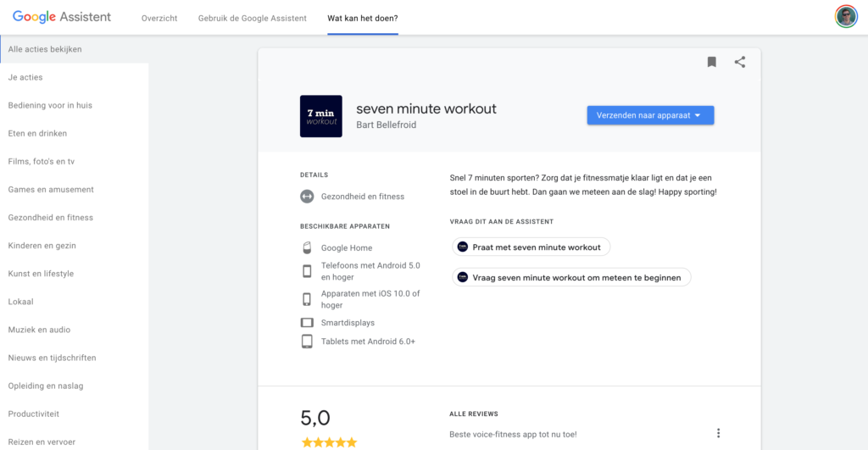Click the Smartdisplays icon
Viewport: 868px width, 450px height.
click(307, 323)
